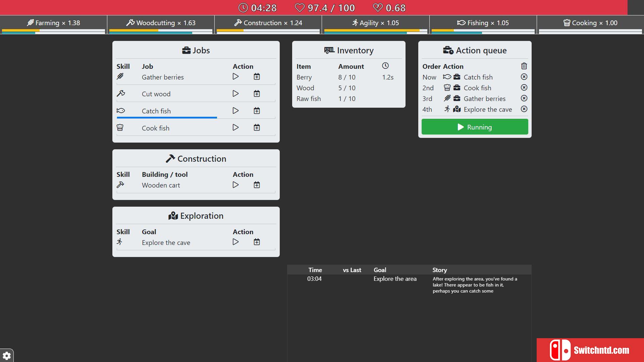Start the Catch fish job now
The image size is (644, 362).
tap(235, 111)
